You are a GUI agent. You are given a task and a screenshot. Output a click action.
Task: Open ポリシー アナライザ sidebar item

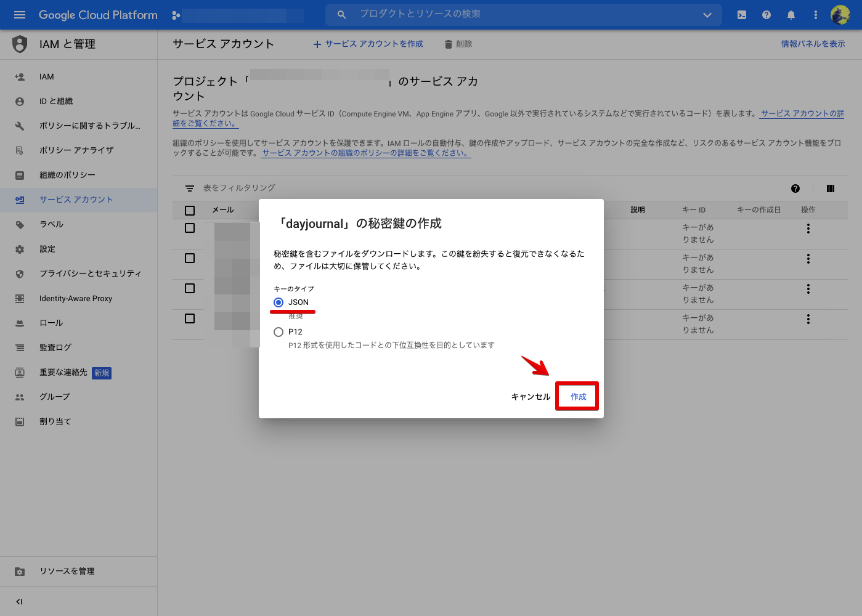click(x=76, y=150)
